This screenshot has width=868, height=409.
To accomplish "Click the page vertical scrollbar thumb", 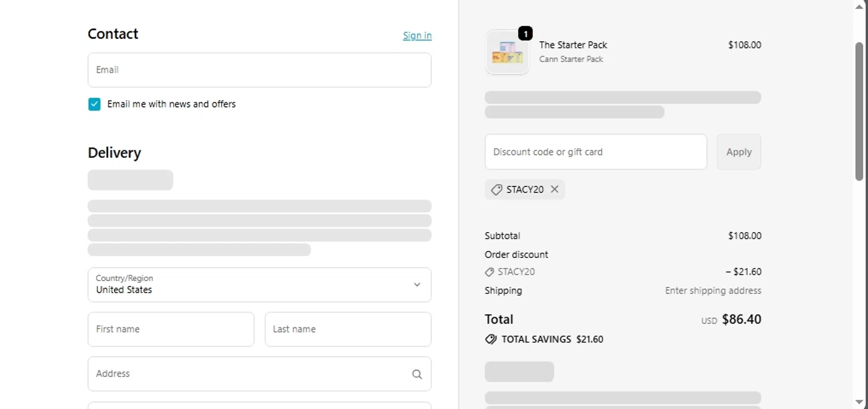I will pyautogui.click(x=859, y=111).
